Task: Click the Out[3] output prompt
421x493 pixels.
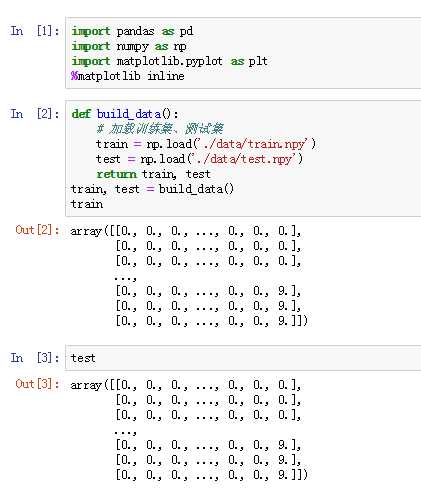Action: point(37,384)
